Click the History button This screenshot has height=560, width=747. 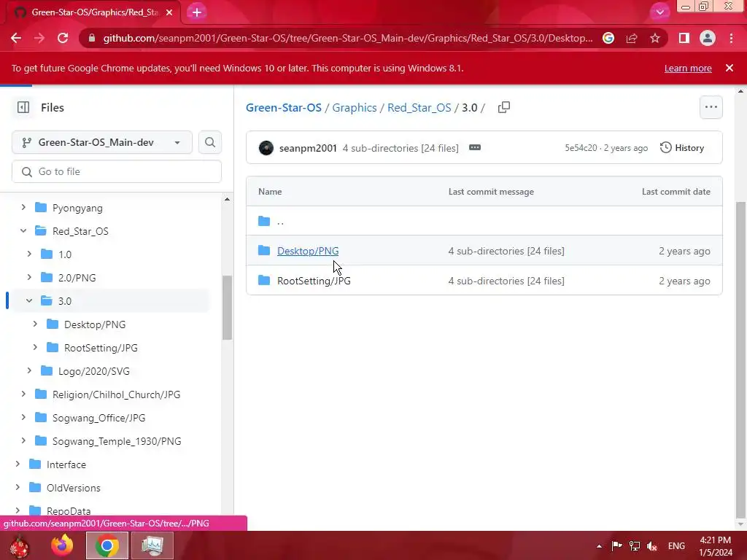tap(682, 147)
